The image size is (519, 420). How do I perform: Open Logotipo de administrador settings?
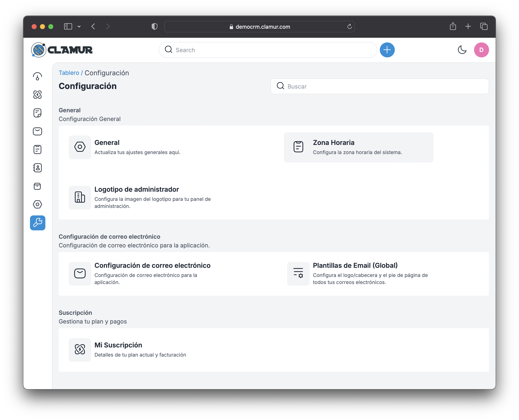coord(137,189)
